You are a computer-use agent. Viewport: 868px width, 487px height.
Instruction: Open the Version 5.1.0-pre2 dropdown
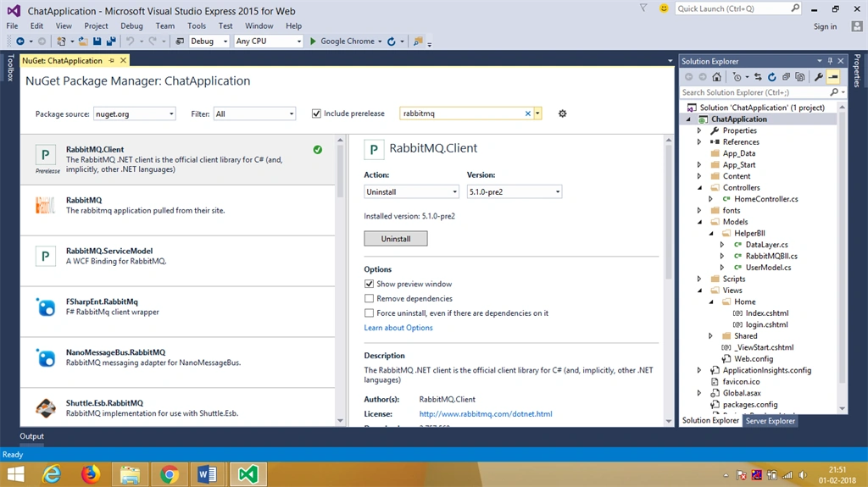click(515, 191)
